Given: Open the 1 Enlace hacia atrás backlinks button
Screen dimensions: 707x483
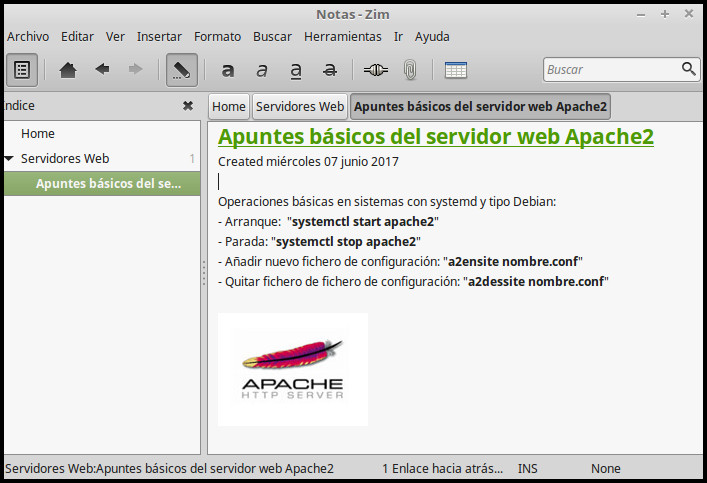Looking at the screenshot, I should click(x=442, y=469).
